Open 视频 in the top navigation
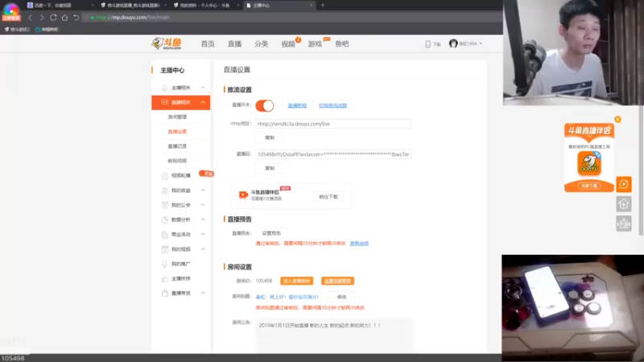This screenshot has height=362, width=644. [288, 44]
